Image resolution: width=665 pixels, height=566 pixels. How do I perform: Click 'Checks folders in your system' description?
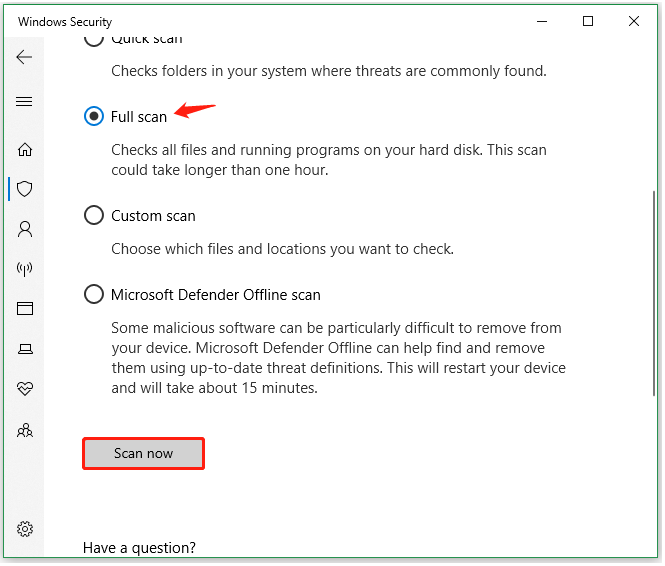pyautogui.click(x=330, y=71)
